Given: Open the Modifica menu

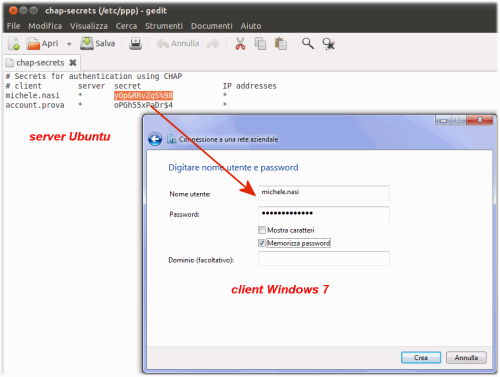Looking at the screenshot, I should pyautogui.click(x=45, y=26).
